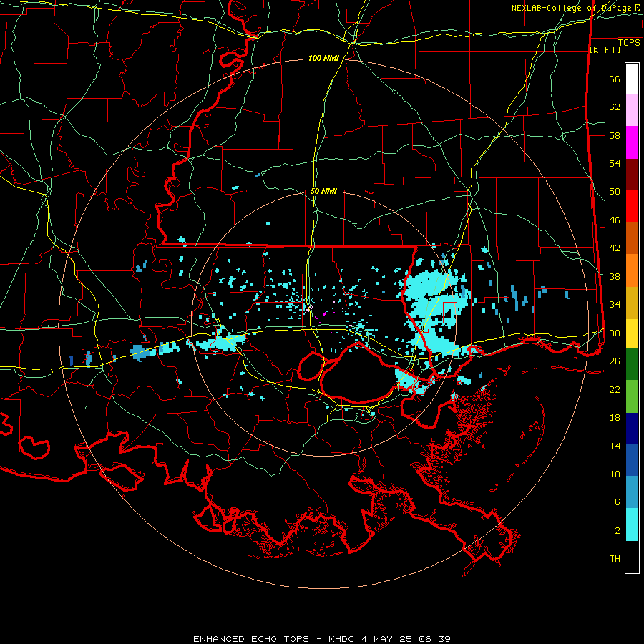The height and width of the screenshot is (644, 644).
Task: Click the light green 22 kft swatch
Action: pyautogui.click(x=632, y=396)
